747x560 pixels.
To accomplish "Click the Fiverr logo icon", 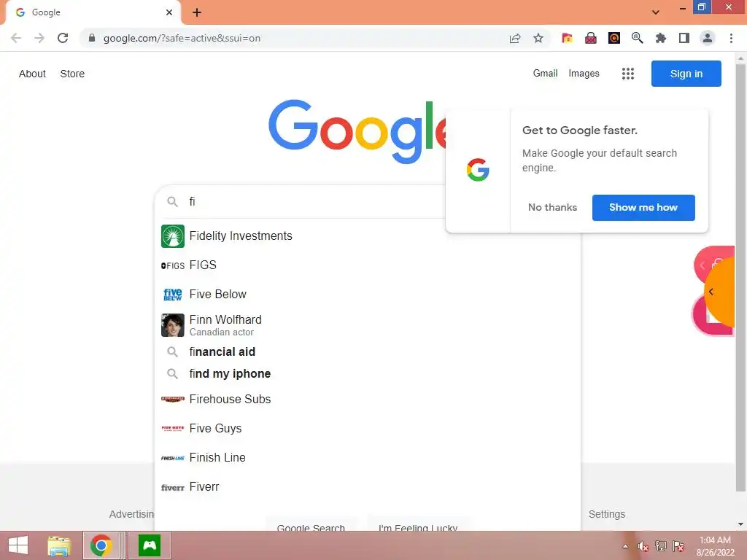I will [172, 487].
